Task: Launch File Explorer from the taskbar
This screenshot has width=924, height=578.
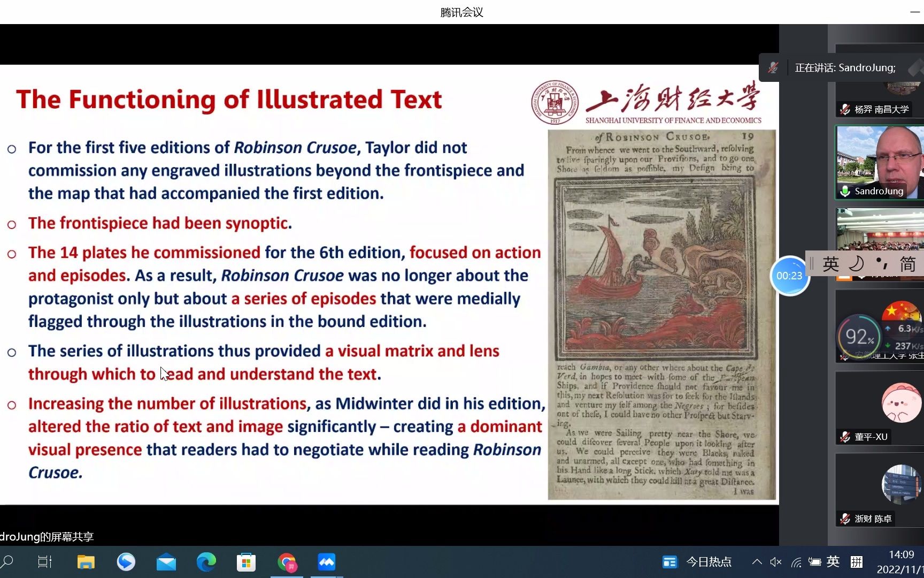Action: coord(86,562)
